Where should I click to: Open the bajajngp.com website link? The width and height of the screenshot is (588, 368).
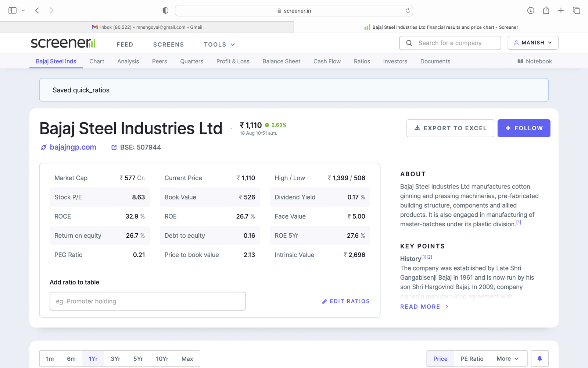(x=73, y=147)
